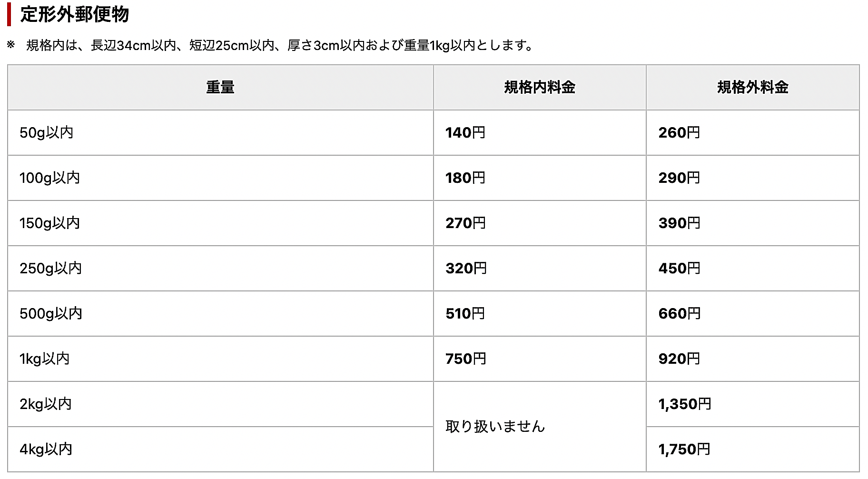Click the 50g以内 weight cell
Screen dimensions: 868x479
coord(47,133)
